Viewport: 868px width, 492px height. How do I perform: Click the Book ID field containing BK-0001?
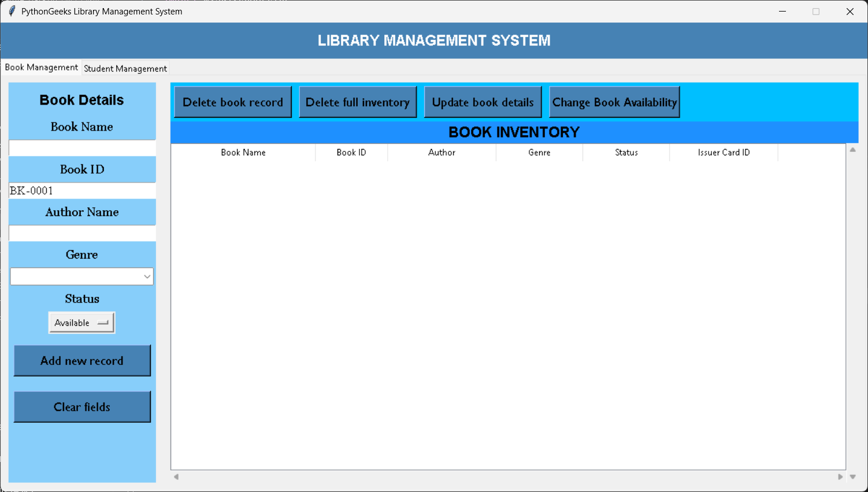(x=82, y=191)
